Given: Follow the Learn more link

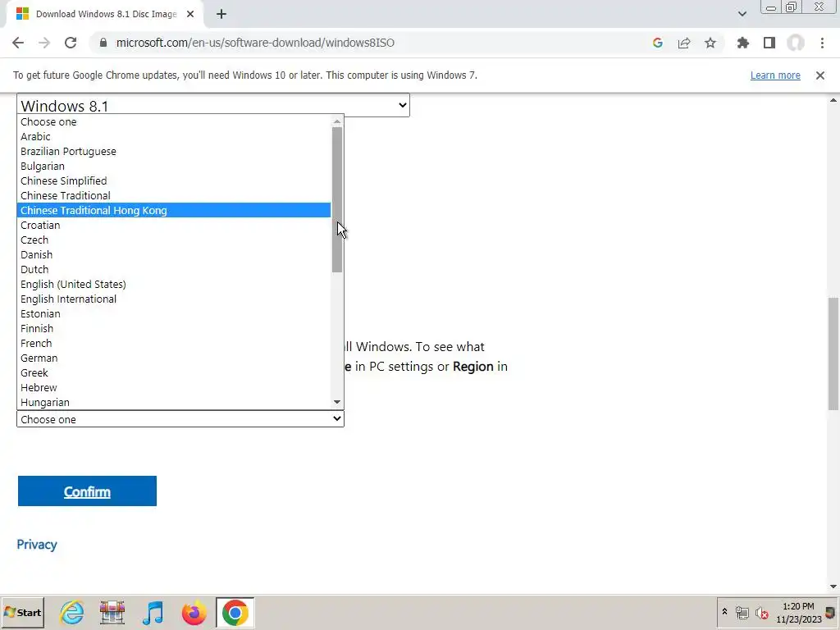Looking at the screenshot, I should (775, 75).
